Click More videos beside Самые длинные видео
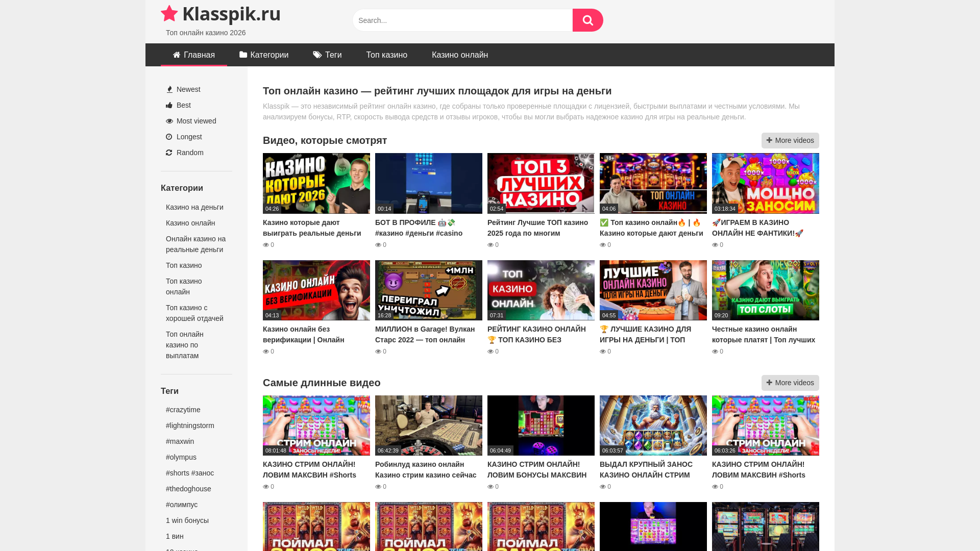 [x=790, y=383]
